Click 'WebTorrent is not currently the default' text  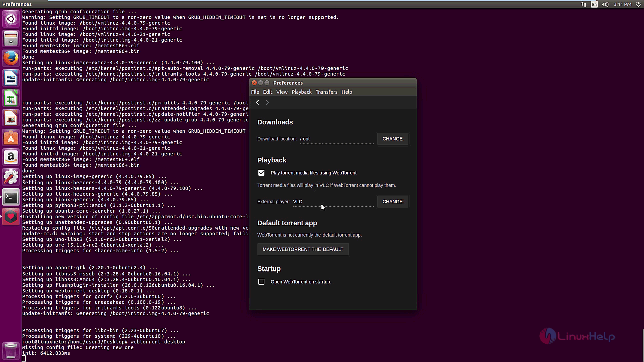coord(309,235)
